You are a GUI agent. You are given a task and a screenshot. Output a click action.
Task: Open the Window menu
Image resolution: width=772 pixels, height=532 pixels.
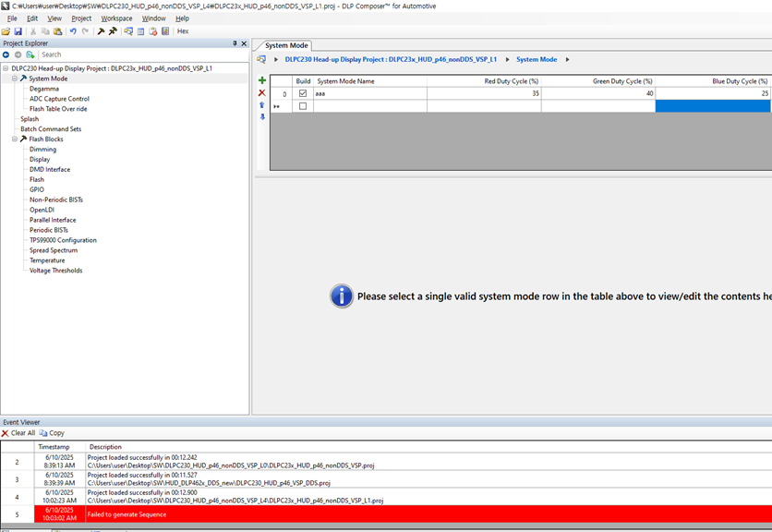click(153, 18)
